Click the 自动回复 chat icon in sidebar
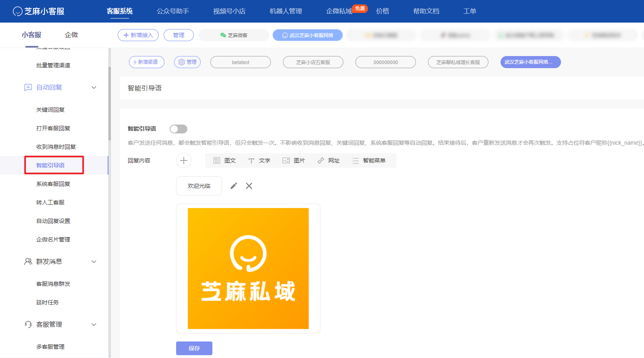Screen dimensions: 644x358 click(x=28, y=87)
